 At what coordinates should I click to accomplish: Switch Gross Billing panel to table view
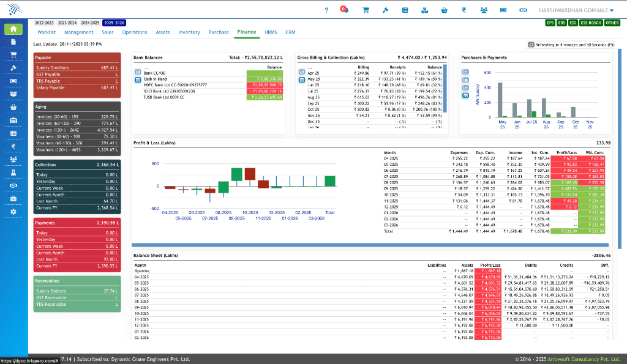(x=302, y=80)
